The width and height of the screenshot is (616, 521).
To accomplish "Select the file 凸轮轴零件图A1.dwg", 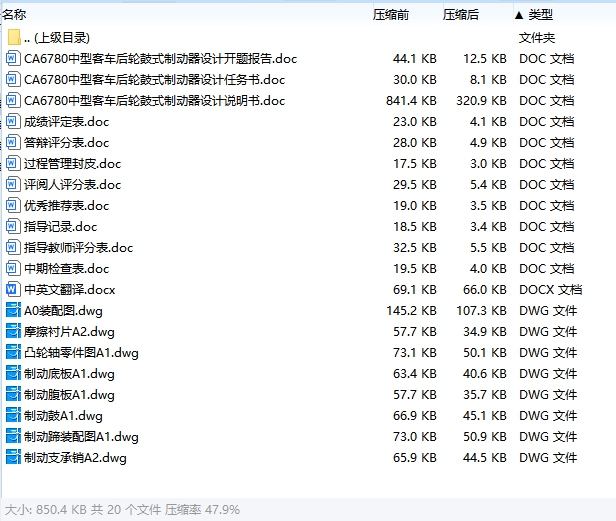I will [x=81, y=353].
